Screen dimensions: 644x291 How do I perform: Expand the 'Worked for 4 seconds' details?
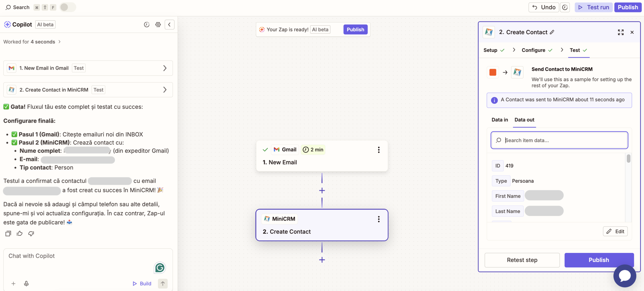click(59, 42)
